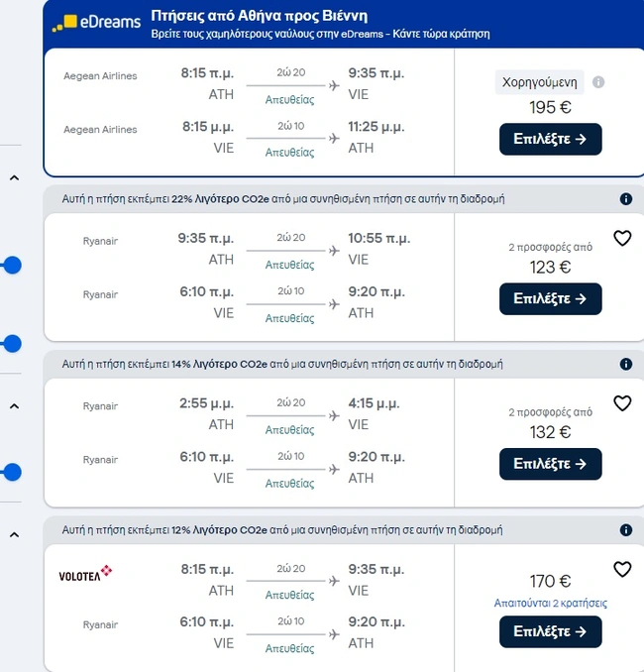This screenshot has height=672, width=644.
Task: Choose the 132 € flight via Επιλέξτε
Action: pyautogui.click(x=550, y=464)
